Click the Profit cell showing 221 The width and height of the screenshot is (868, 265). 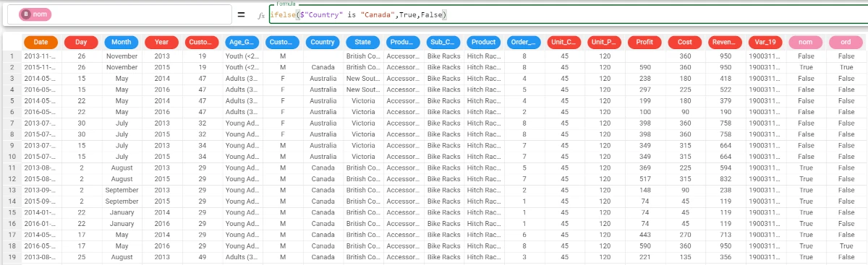click(644, 257)
